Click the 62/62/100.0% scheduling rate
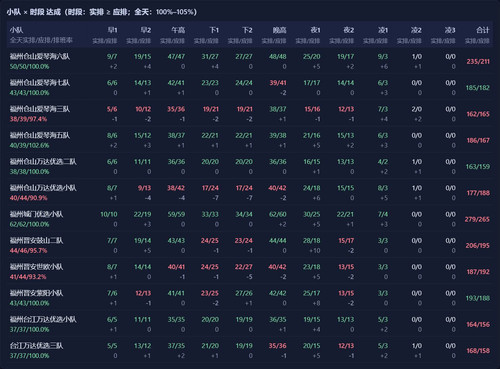500x369 pixels. pyautogui.click(x=29, y=224)
